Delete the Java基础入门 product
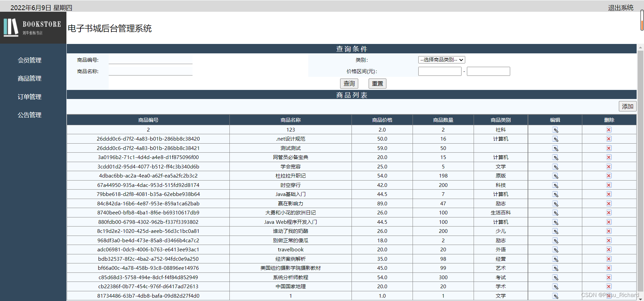The image size is (644, 301). tap(609, 194)
